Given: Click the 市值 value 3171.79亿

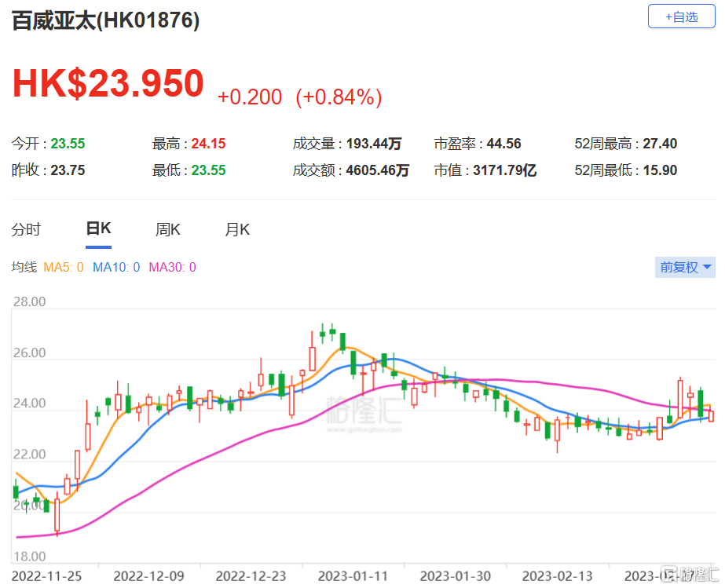Looking at the screenshot, I should coord(505,170).
